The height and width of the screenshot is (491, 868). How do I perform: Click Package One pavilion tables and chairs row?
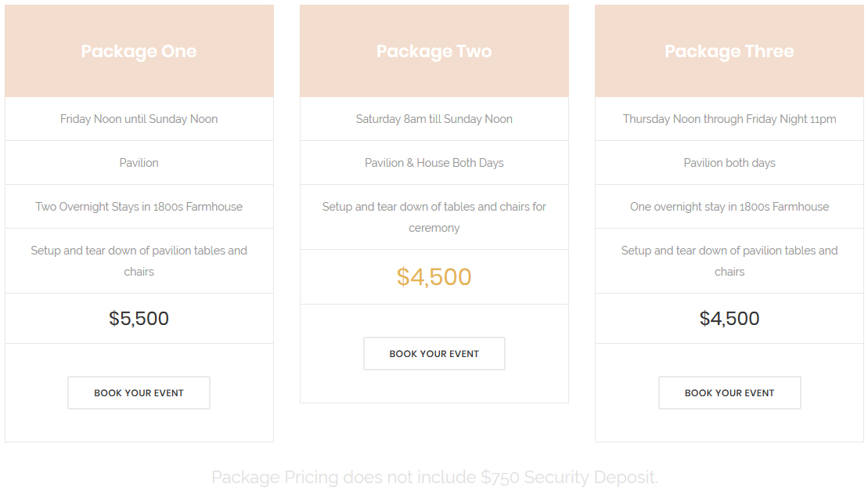point(139,261)
